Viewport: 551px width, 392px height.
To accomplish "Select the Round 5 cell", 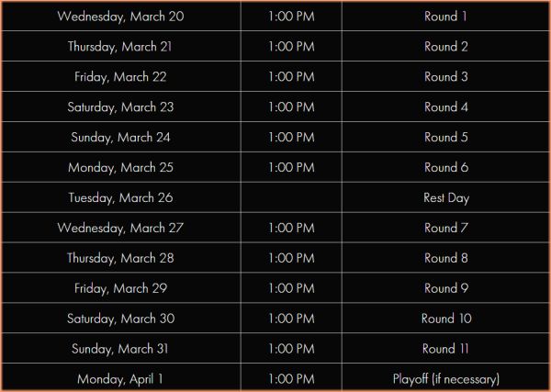I will coord(445,138).
